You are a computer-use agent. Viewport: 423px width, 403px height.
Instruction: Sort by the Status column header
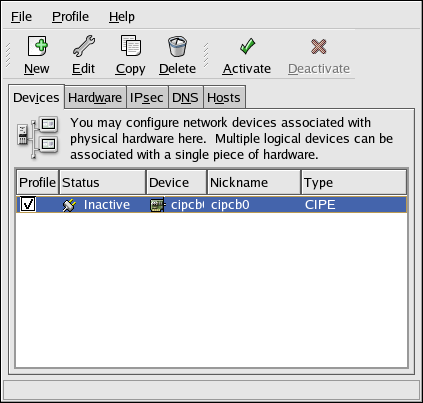(x=102, y=182)
